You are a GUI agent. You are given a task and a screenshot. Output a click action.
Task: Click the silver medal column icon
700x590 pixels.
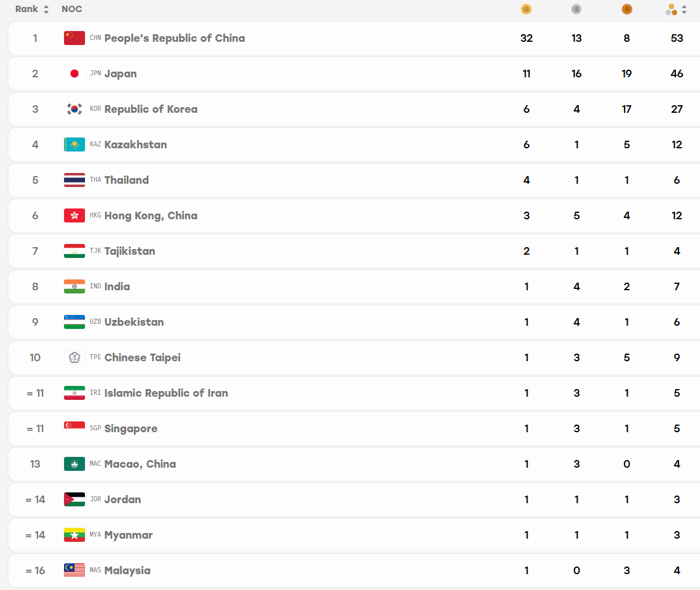[576, 9]
